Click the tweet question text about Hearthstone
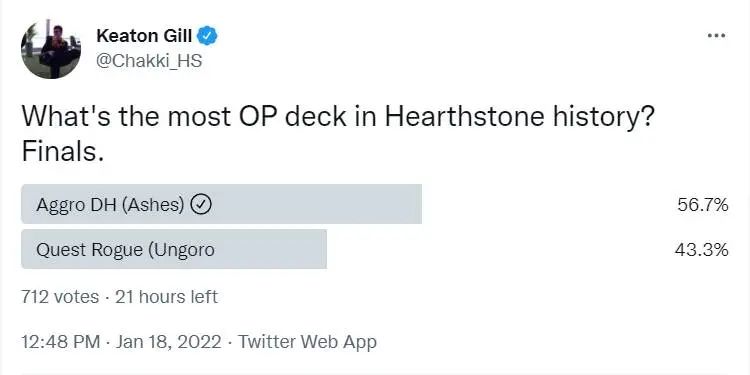This screenshot has width=750, height=375. 339,117
